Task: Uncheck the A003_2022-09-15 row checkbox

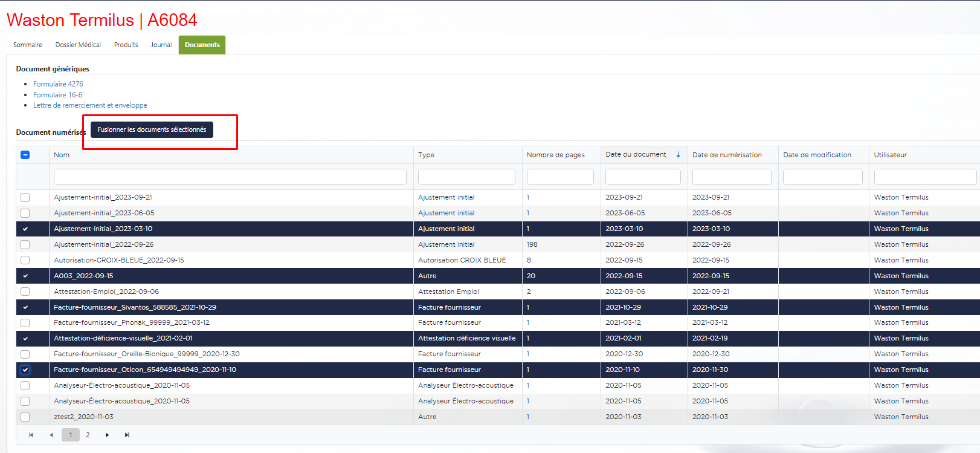Action: [x=25, y=276]
